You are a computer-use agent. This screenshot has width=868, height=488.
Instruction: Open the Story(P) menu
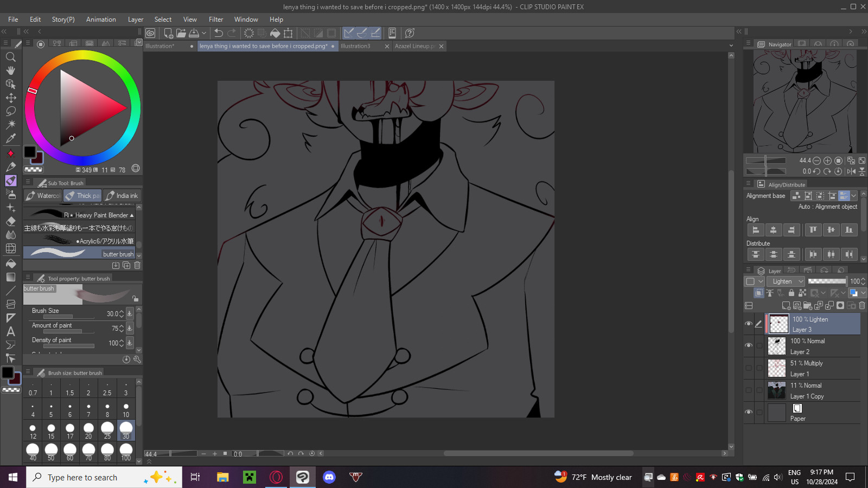coord(63,20)
